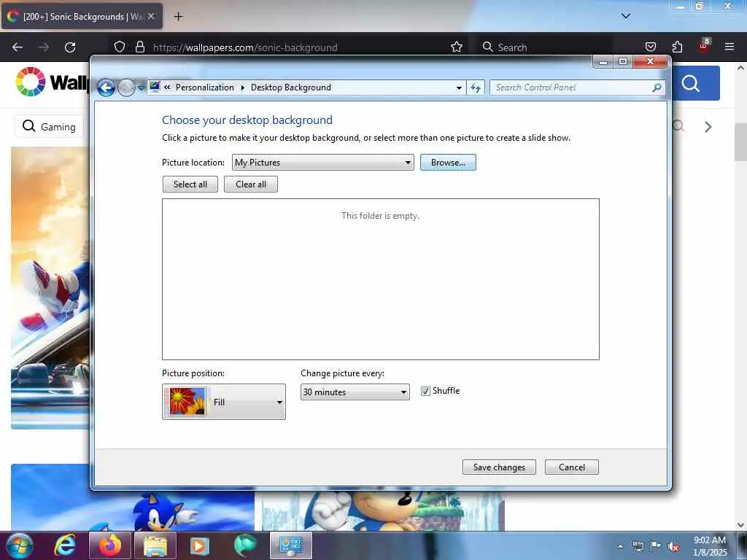Open Windows Explorer from taskbar
This screenshot has width=747, height=560.
pyautogui.click(x=156, y=545)
